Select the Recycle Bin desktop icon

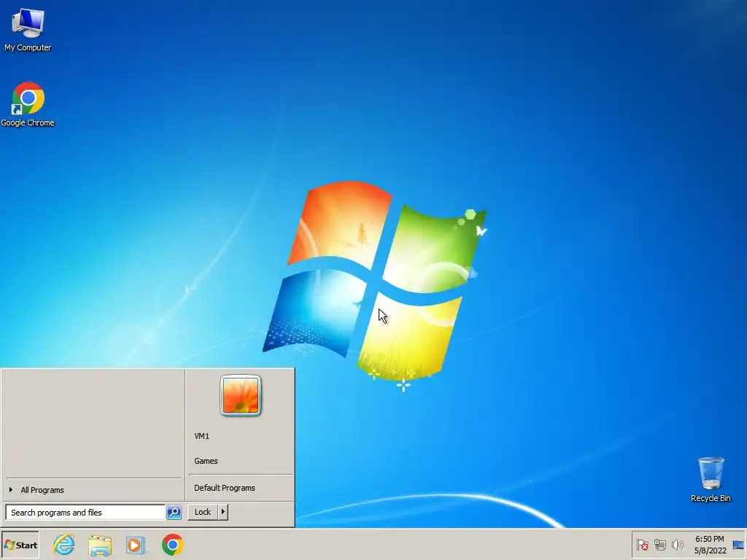(x=711, y=480)
